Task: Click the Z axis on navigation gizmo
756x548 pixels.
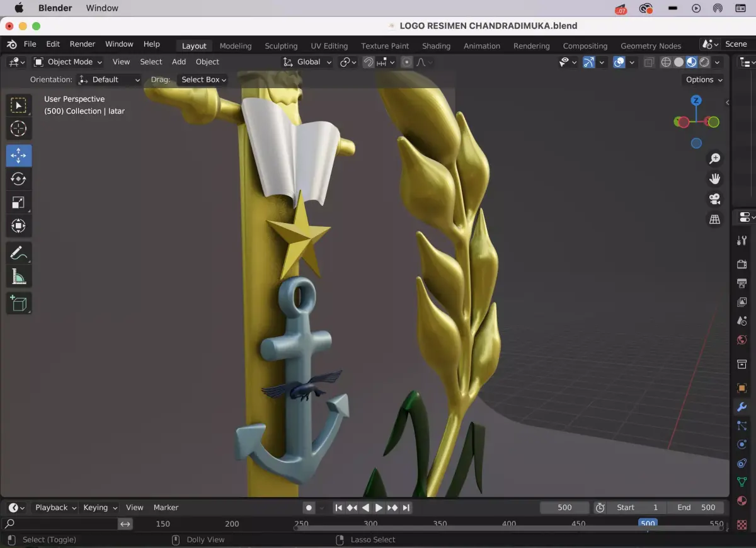Action: 696,100
